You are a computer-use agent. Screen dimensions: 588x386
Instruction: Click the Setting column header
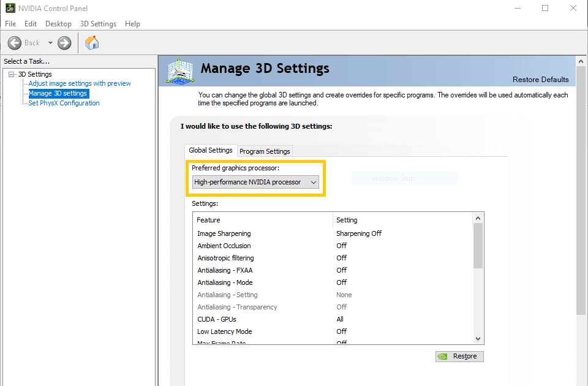coord(403,220)
